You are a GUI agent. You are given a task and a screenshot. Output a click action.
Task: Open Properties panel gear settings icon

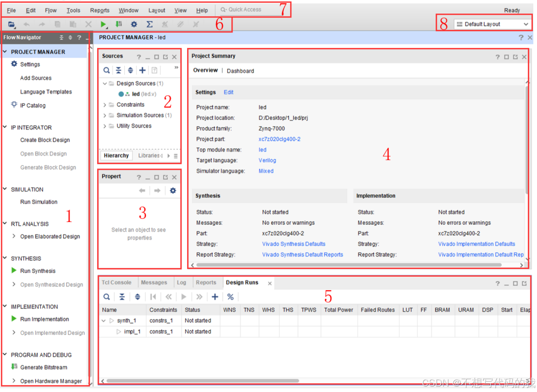coord(173,191)
